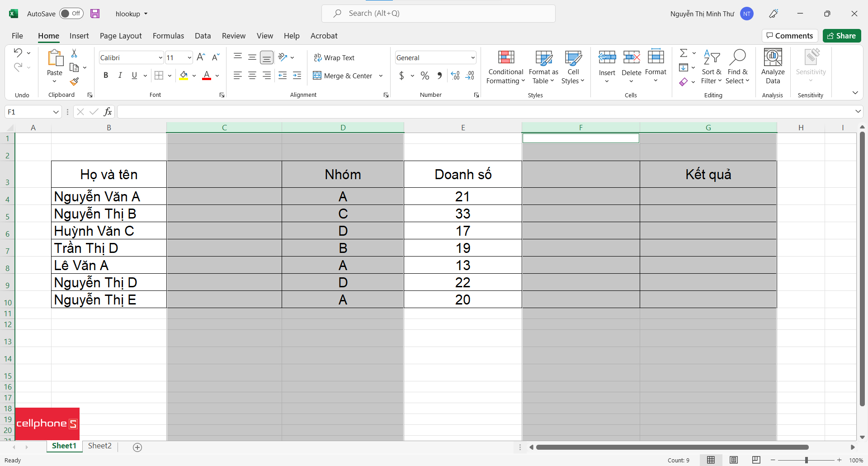Click the Borders icon
868x466 pixels.
tap(159, 76)
